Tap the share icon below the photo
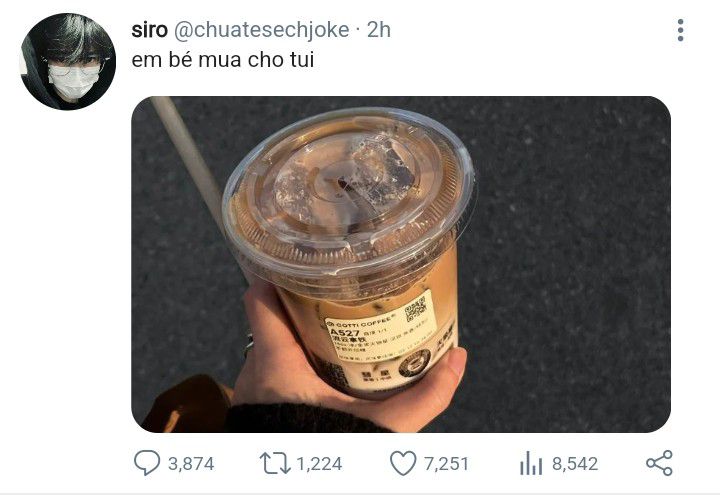The width and height of the screenshot is (720, 497). (659, 463)
